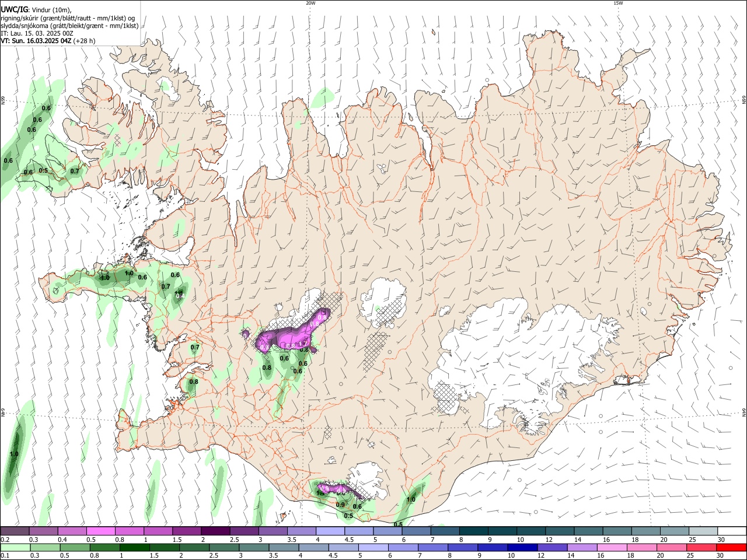Click the pink 18–20 rain legend swatch

[x=641, y=548]
